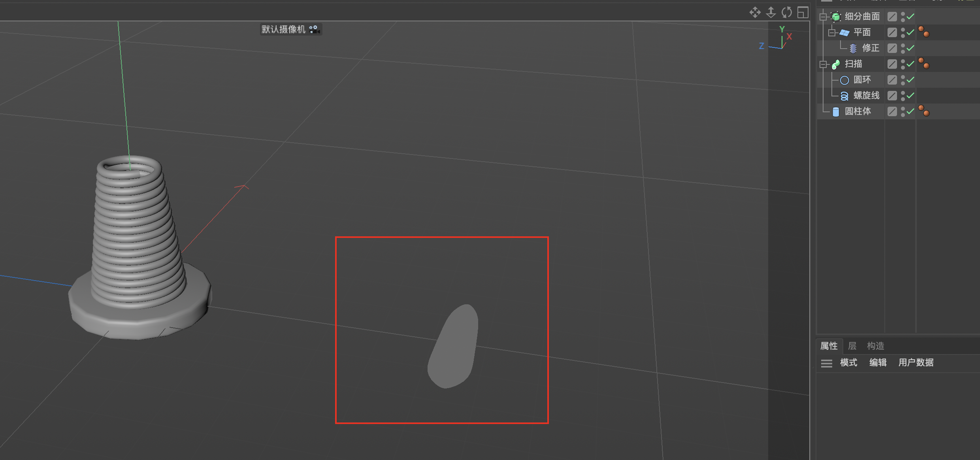Click the viewport rotate camera icon
The image size is (980, 460).
coord(787,13)
